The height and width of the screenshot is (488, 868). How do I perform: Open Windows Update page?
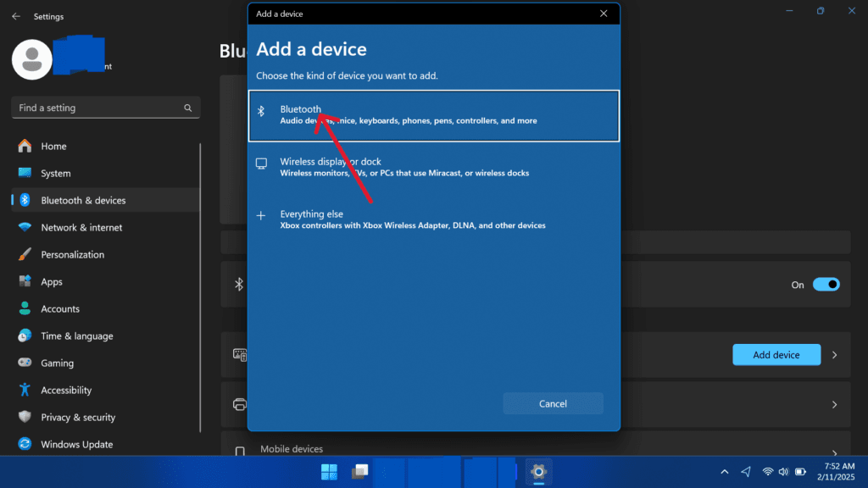[x=106, y=444]
